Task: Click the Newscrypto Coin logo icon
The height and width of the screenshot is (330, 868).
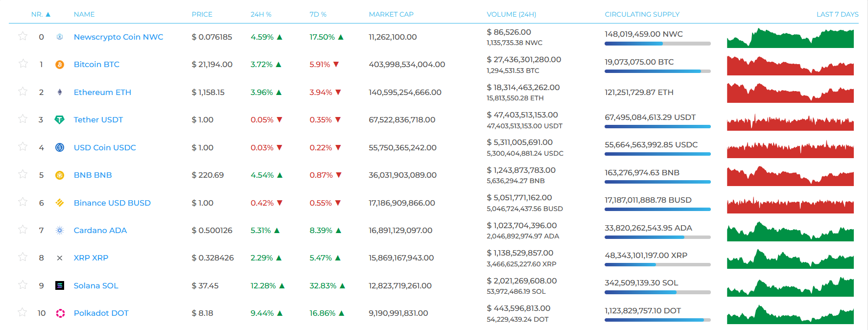Action: tap(60, 37)
